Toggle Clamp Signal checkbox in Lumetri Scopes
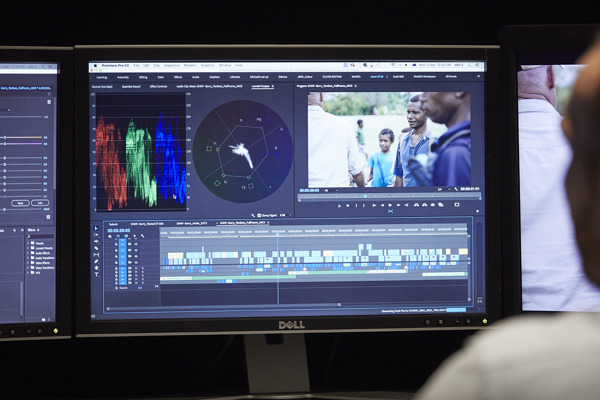The image size is (600, 400). [x=259, y=216]
